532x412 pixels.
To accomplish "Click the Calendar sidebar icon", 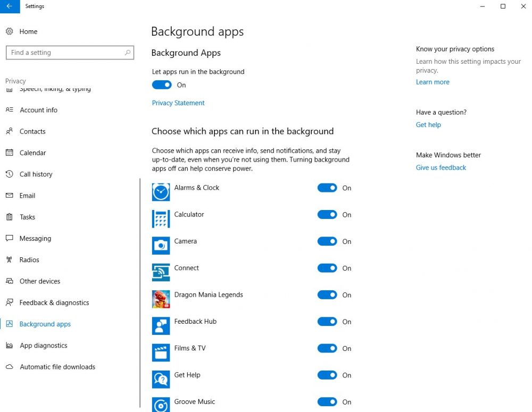I will pyautogui.click(x=10, y=153).
